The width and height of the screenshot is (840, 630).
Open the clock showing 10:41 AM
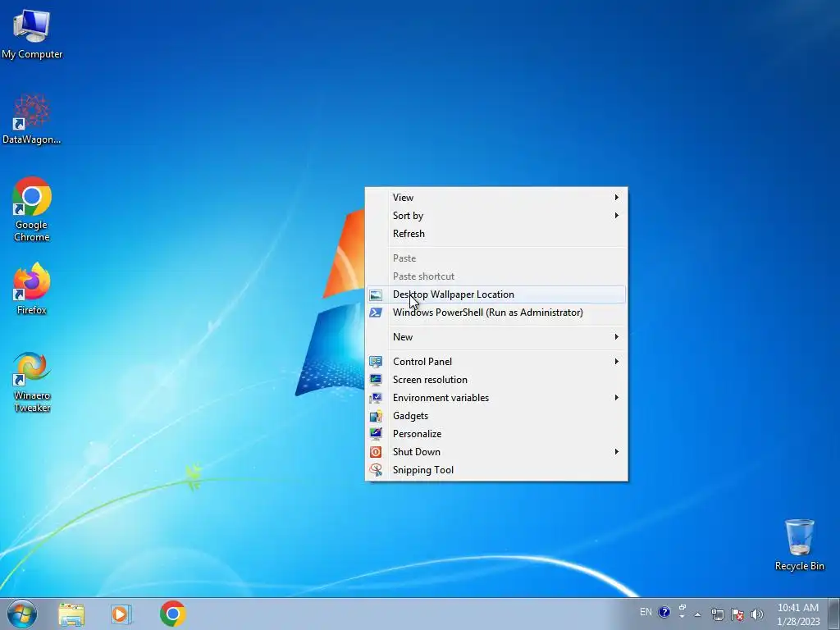pos(797,614)
